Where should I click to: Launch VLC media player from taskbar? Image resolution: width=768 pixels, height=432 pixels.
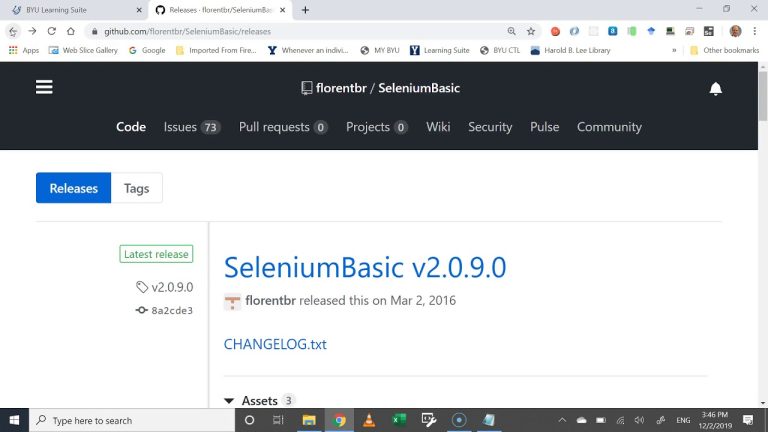click(368, 420)
